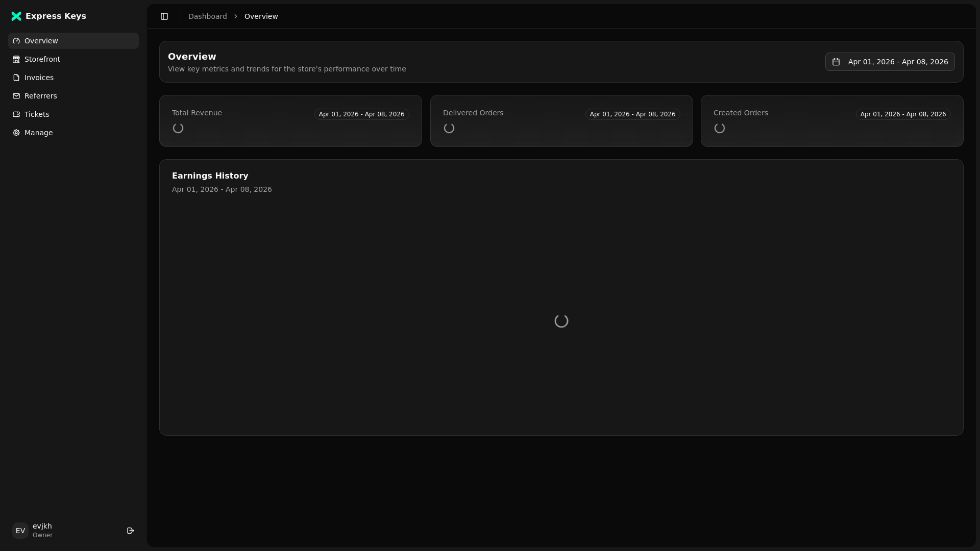
Task: Click the Created Orders loading spinner
Action: click(720, 128)
